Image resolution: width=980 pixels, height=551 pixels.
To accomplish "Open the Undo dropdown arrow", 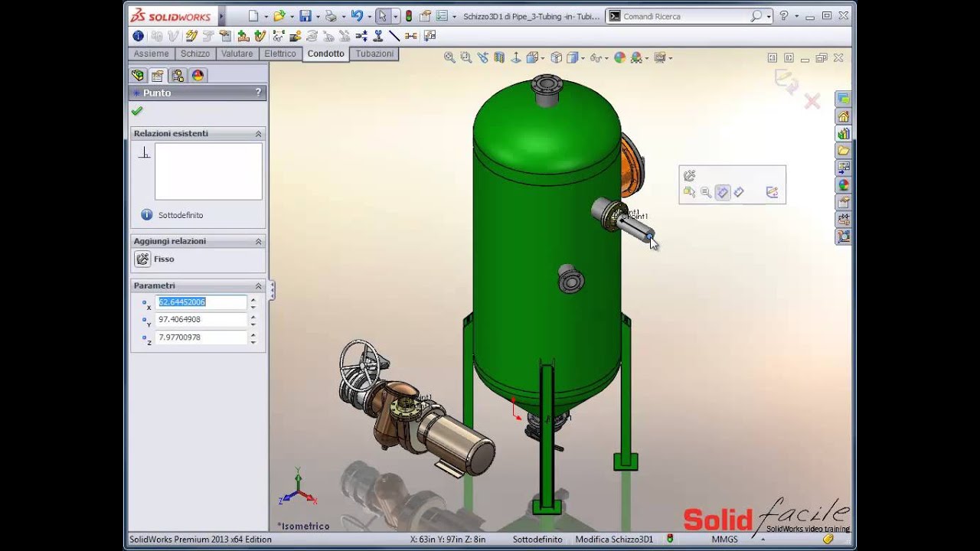I will (x=368, y=17).
